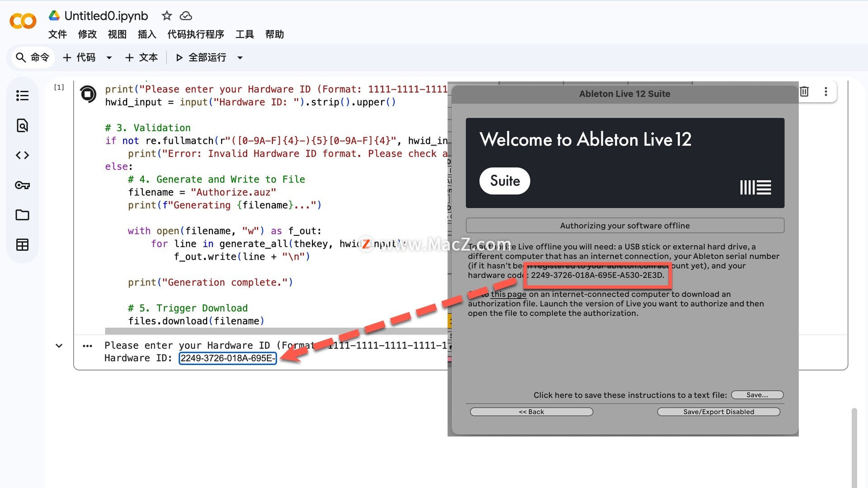Open the 文件 menu
Image resolution: width=868 pixels, height=488 pixels.
pos(57,34)
